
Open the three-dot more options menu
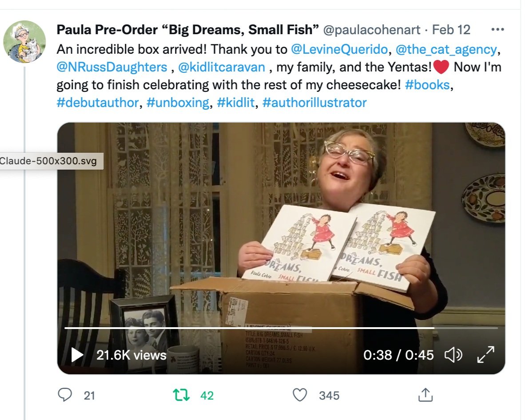click(497, 30)
